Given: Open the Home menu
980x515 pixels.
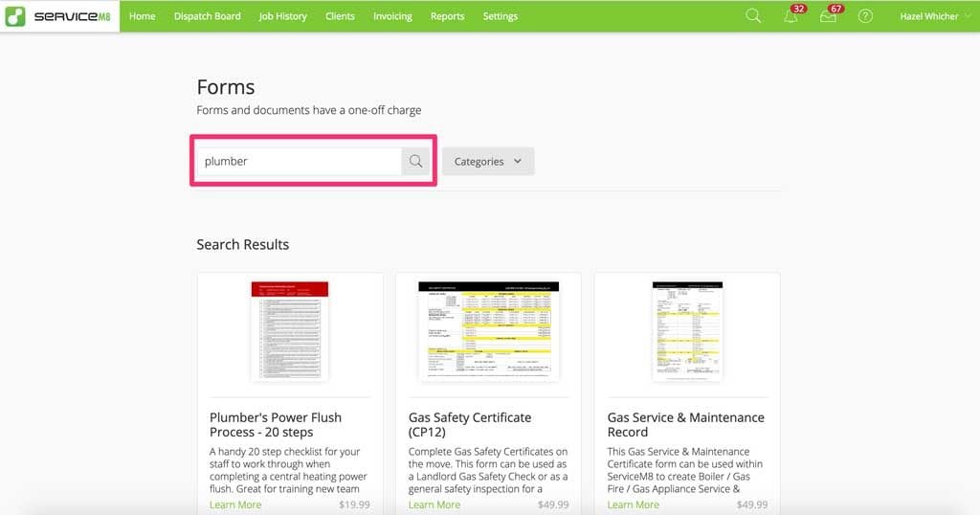Looking at the screenshot, I should (142, 16).
